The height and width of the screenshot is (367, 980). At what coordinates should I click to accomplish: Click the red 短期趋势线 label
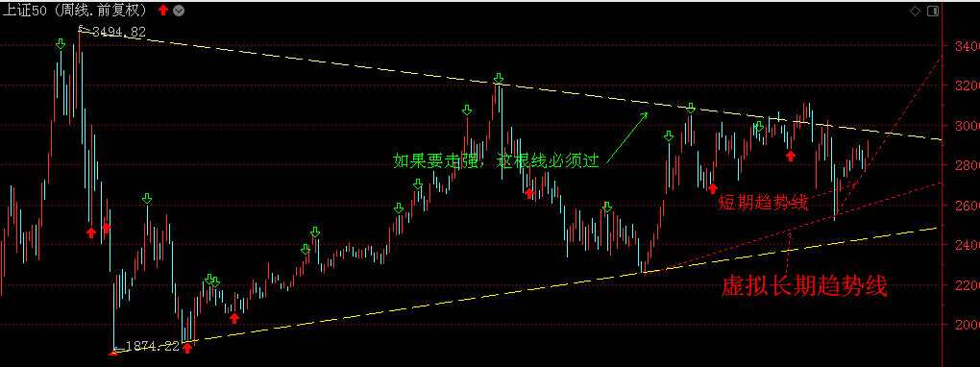763,202
